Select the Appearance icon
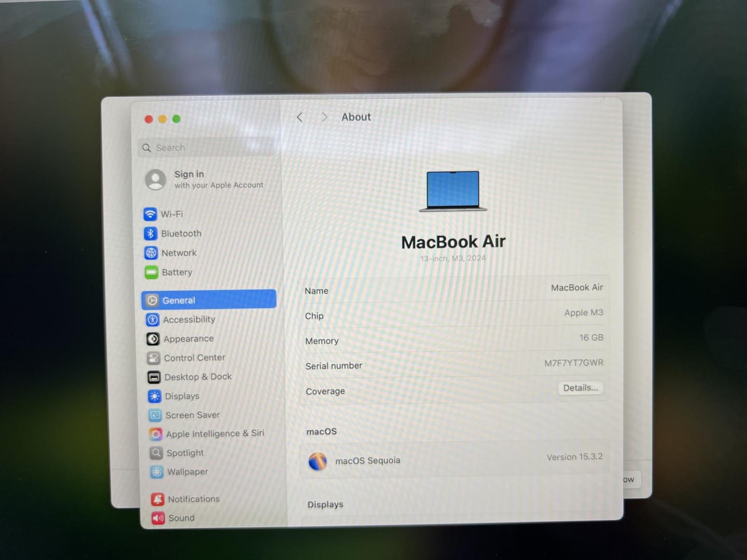 153,339
